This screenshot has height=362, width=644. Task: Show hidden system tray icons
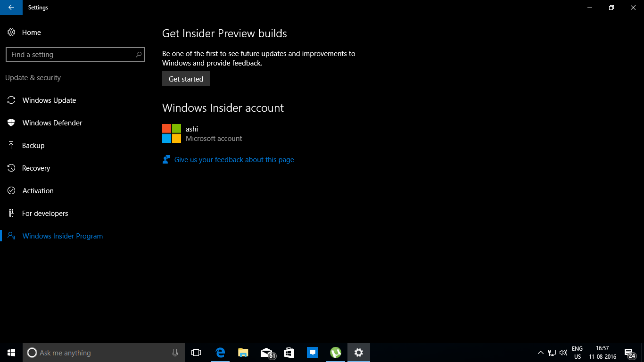[x=541, y=353]
